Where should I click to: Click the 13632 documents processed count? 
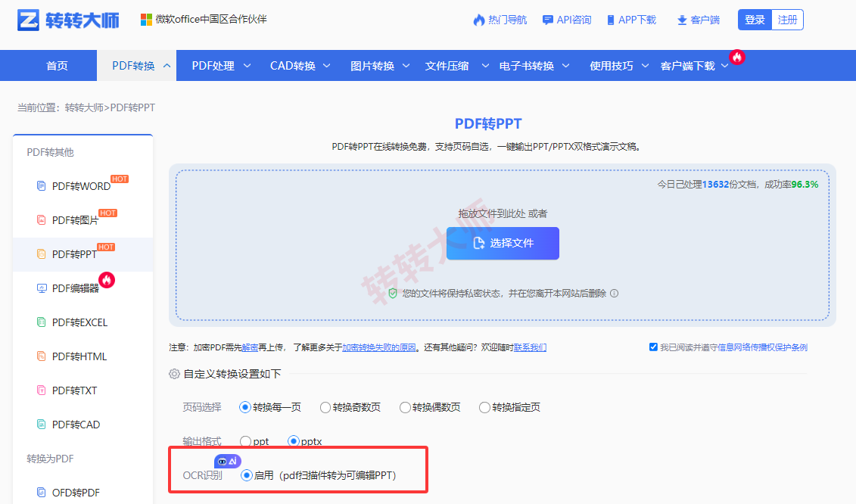click(715, 185)
